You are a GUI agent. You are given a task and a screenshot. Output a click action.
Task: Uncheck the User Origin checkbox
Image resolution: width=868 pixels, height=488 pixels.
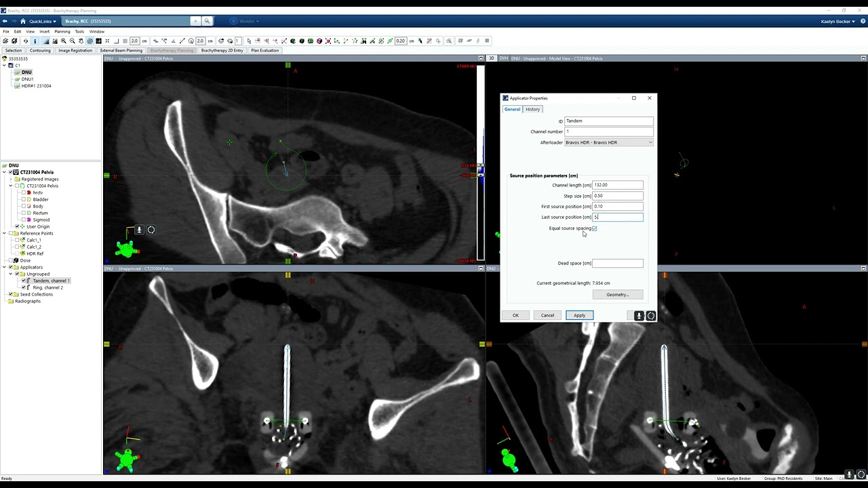pos(17,226)
